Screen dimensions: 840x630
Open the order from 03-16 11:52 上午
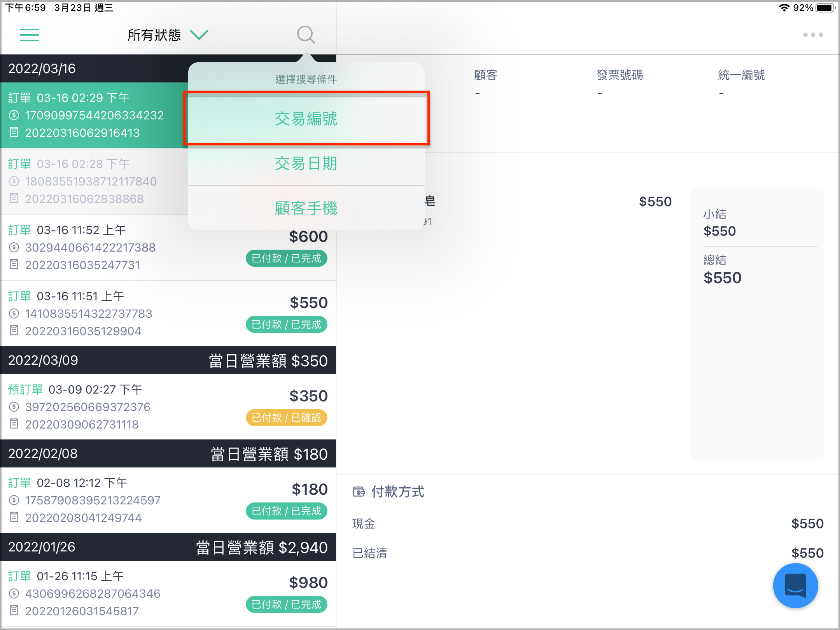coord(168,247)
